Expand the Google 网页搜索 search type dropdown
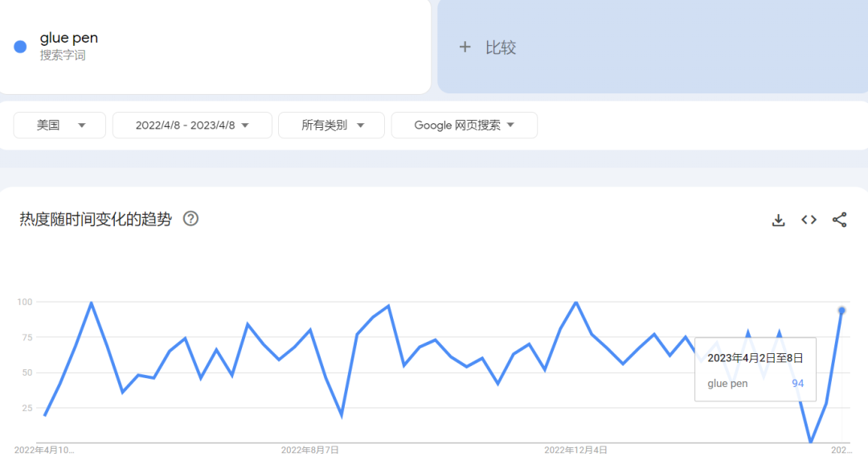Image resolution: width=868 pixels, height=469 pixels. click(x=464, y=125)
